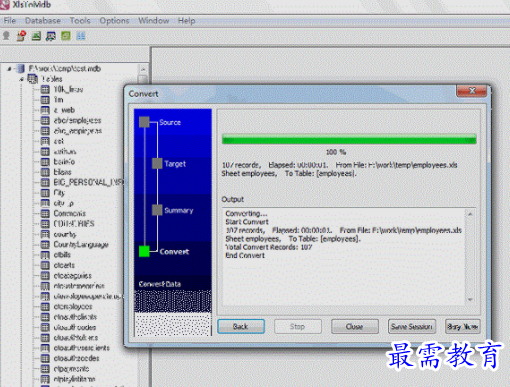Click the blue monitor toolbar icon
This screenshot has width=510, height=387.
click(x=51, y=36)
